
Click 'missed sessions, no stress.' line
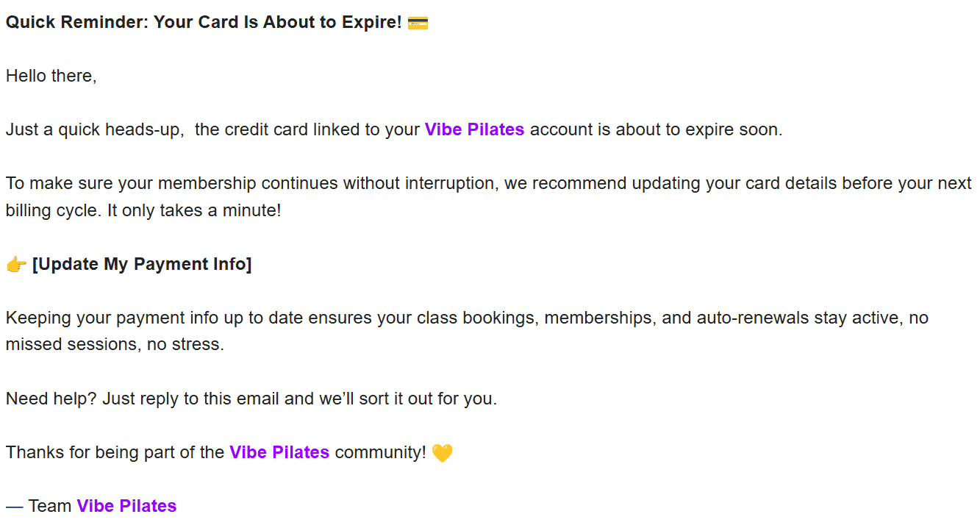pos(114,345)
